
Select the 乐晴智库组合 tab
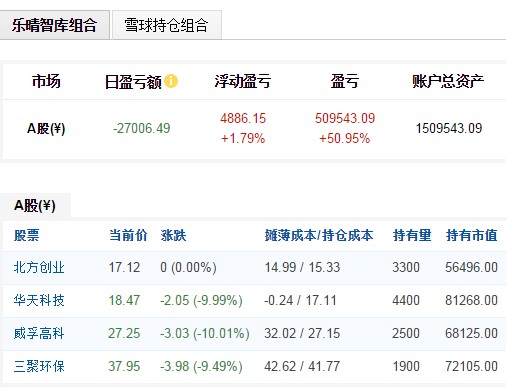tap(55, 25)
